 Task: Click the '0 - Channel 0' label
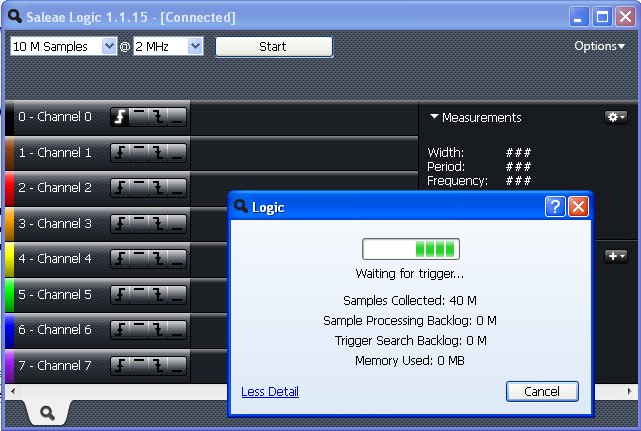[55, 117]
